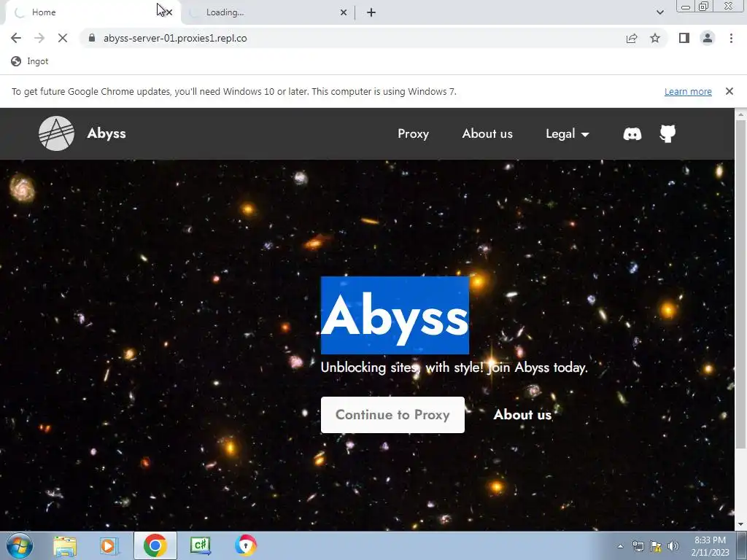747x560 pixels.
Task: Open Action Center flag icon
Action: [x=656, y=546]
